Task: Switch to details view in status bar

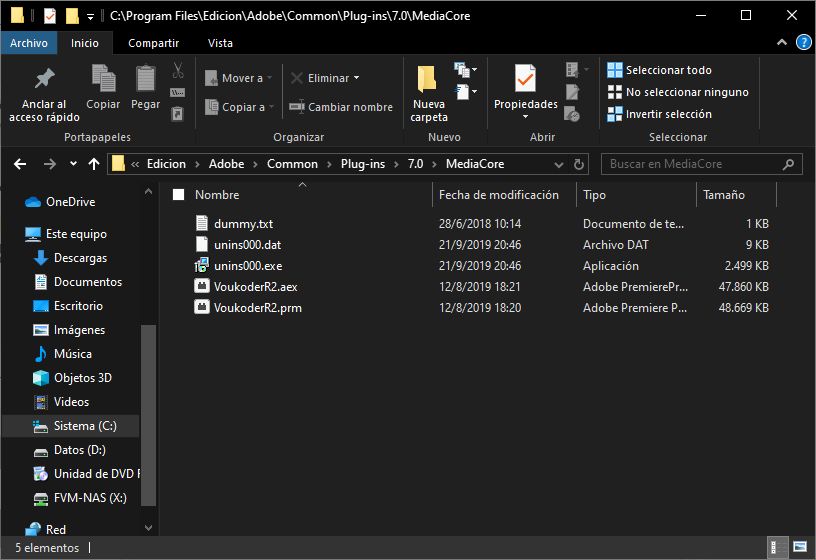Action: pyautogui.click(x=777, y=548)
